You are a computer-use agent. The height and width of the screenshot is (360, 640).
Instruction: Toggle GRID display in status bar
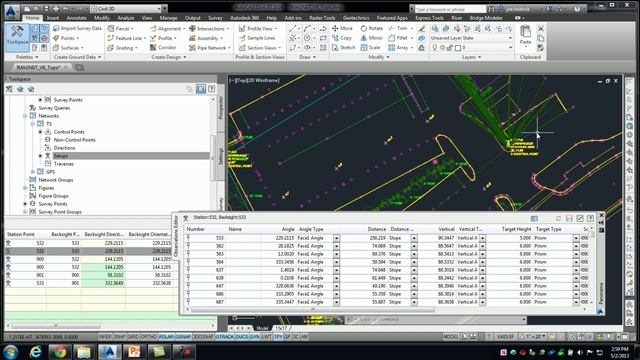pyautogui.click(x=133, y=337)
